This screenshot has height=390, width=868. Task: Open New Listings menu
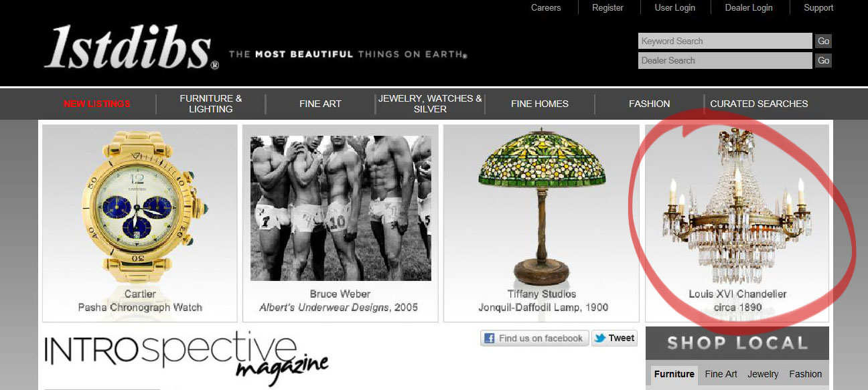[97, 104]
